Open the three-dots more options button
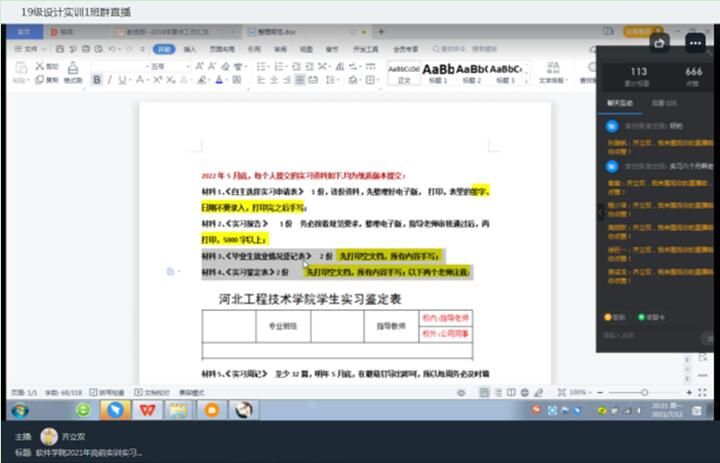This screenshot has width=720, height=463. pyautogui.click(x=694, y=43)
